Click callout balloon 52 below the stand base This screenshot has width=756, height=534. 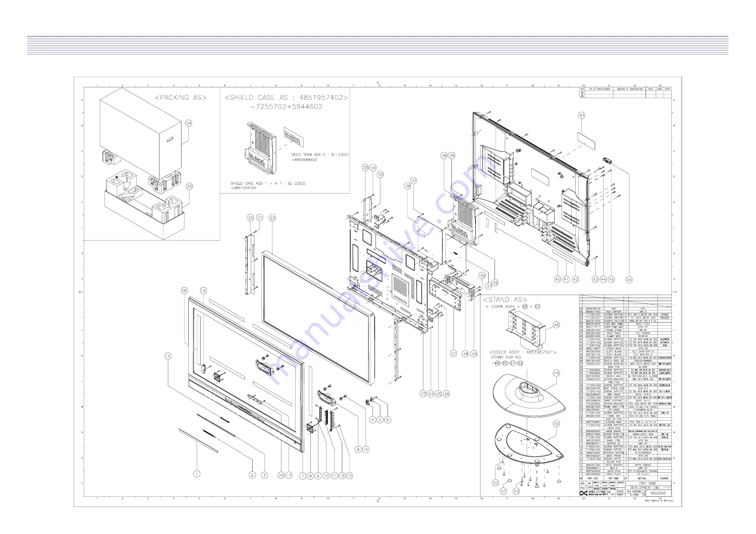496,483
